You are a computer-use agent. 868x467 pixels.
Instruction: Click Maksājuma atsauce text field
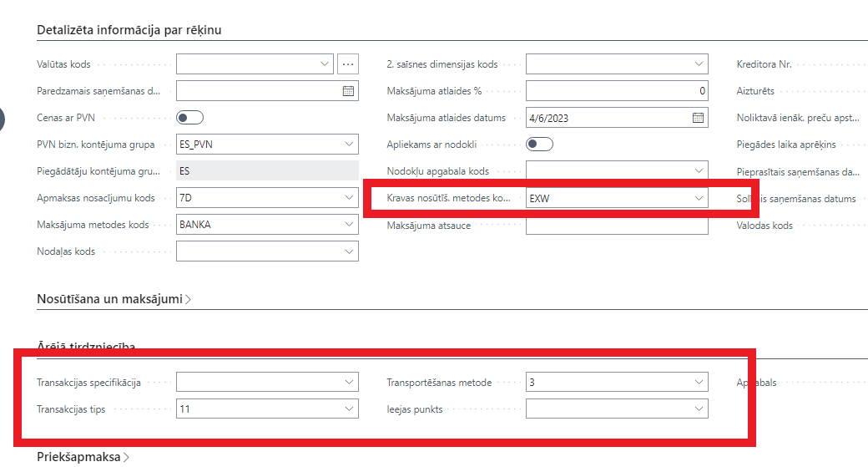tap(616, 225)
